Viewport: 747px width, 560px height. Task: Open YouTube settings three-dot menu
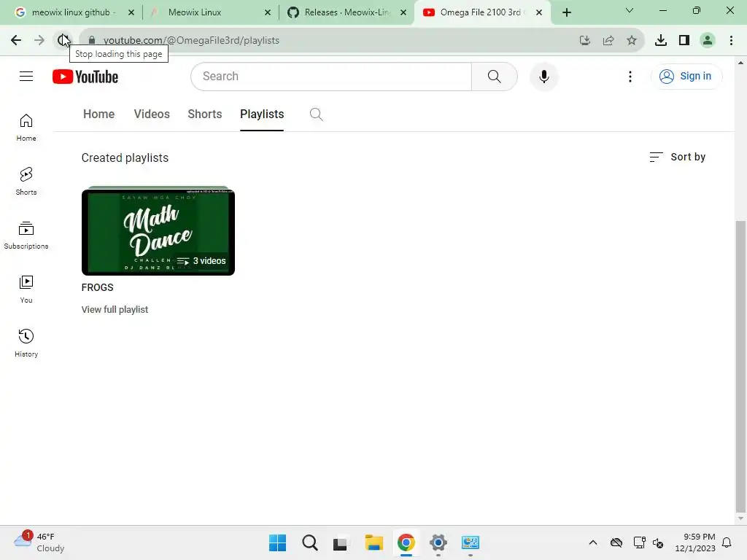coord(630,76)
